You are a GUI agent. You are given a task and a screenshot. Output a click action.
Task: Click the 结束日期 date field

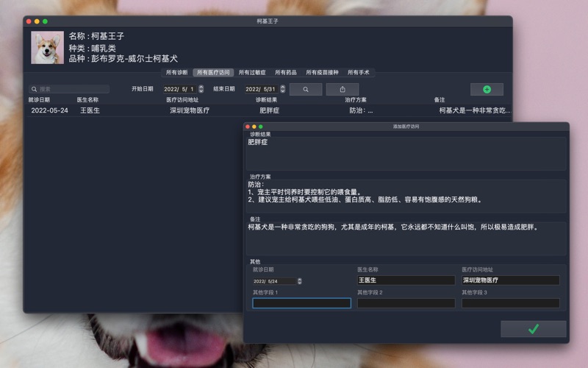point(262,89)
